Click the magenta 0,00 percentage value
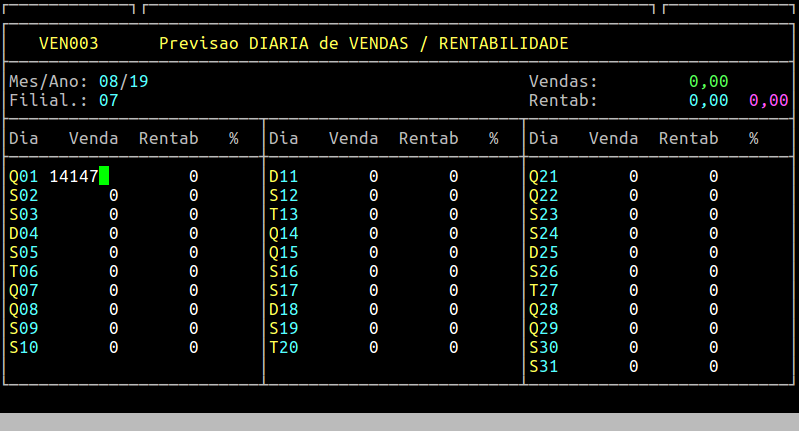Viewport: 799px width, 431px height. click(768, 100)
